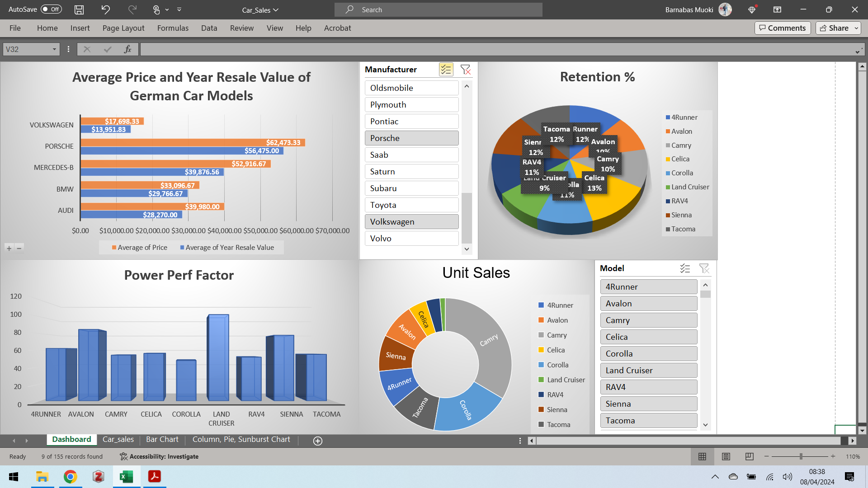Click the Insert Function fx icon

pos(127,49)
